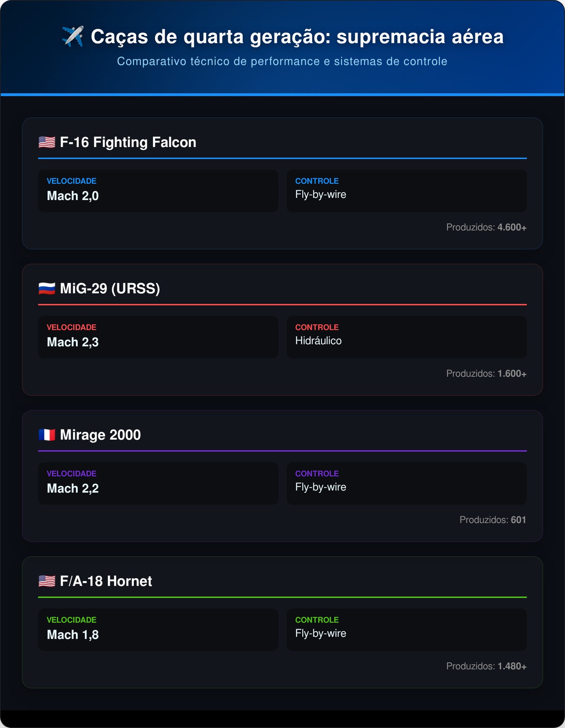This screenshot has height=728, width=565.
Task: Click the Mirage 2000 Mach 2,2 box
Action: point(158,483)
